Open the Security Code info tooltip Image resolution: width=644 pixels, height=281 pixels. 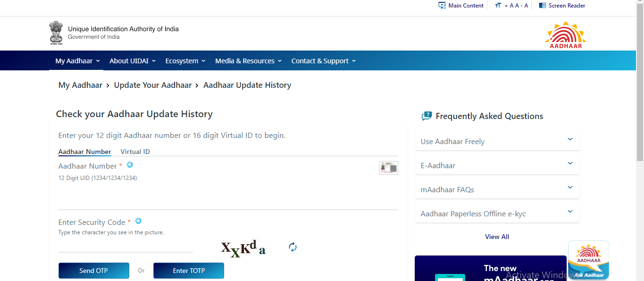[138, 221]
